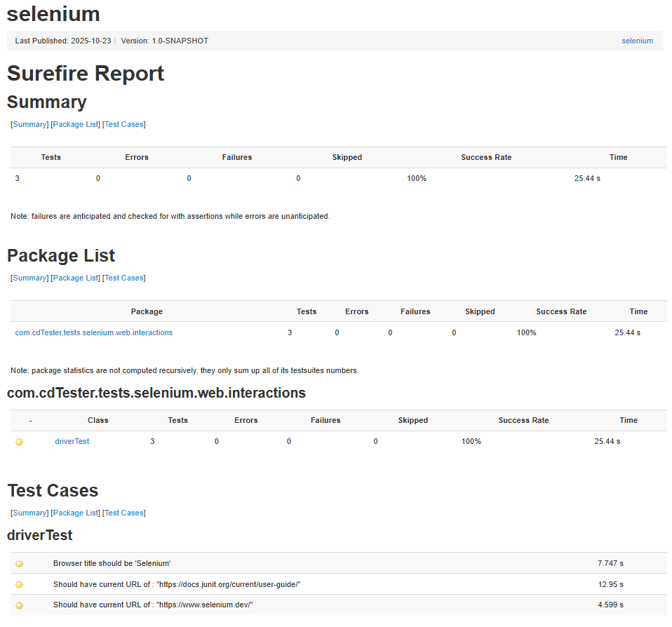
Task: Click Package List link under Test Cases heading
Action: coord(76,513)
